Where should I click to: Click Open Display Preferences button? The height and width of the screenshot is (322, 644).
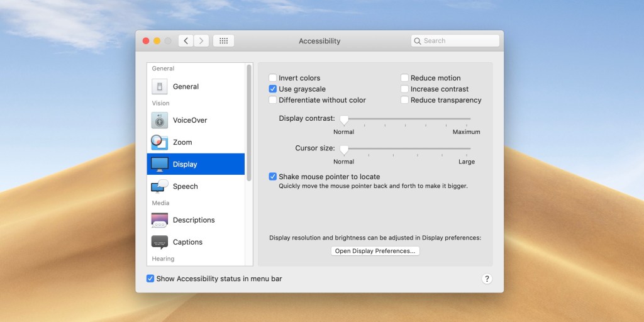[x=375, y=251]
